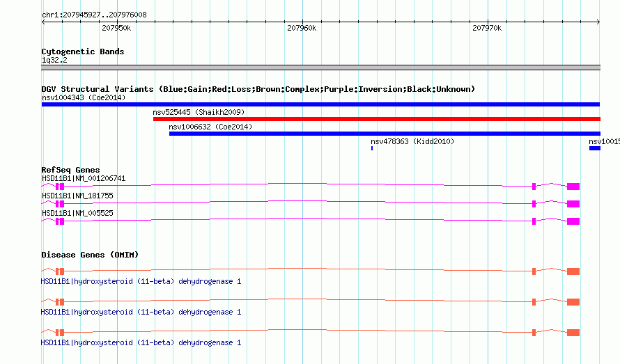Select large exon of third OMIM gene track
Screen dimensions: 620x364
tap(573, 333)
